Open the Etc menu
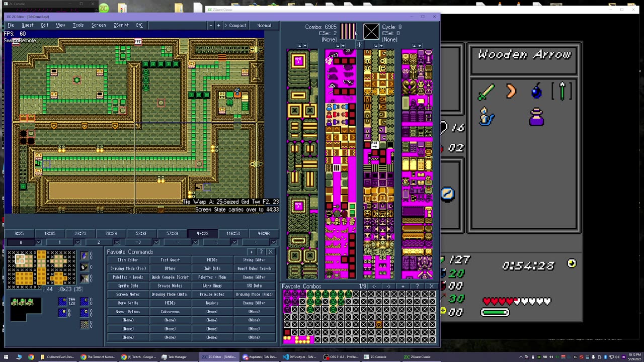Screen dimensions: 644x362 [x=139, y=25]
